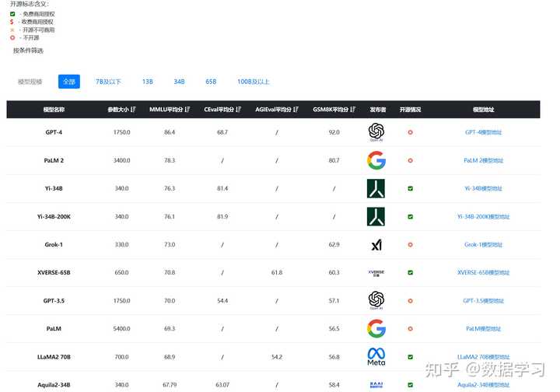Click the Meta logo in the LLaMA2 70B row

click(376, 357)
